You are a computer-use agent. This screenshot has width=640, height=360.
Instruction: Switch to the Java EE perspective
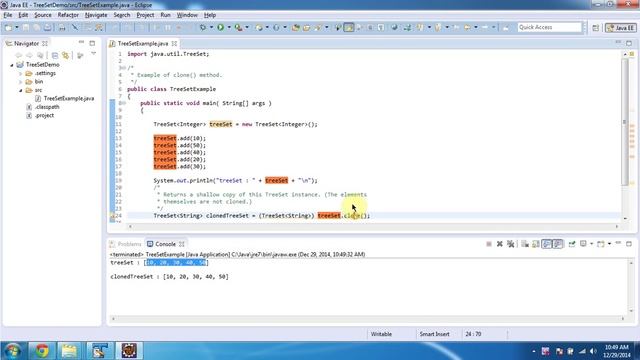tap(620, 28)
